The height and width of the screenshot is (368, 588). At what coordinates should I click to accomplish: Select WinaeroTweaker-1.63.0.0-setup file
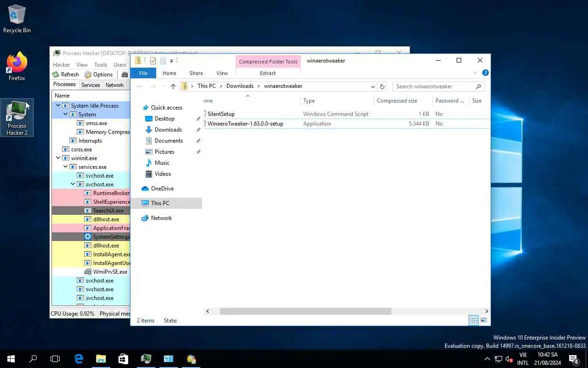tap(245, 124)
